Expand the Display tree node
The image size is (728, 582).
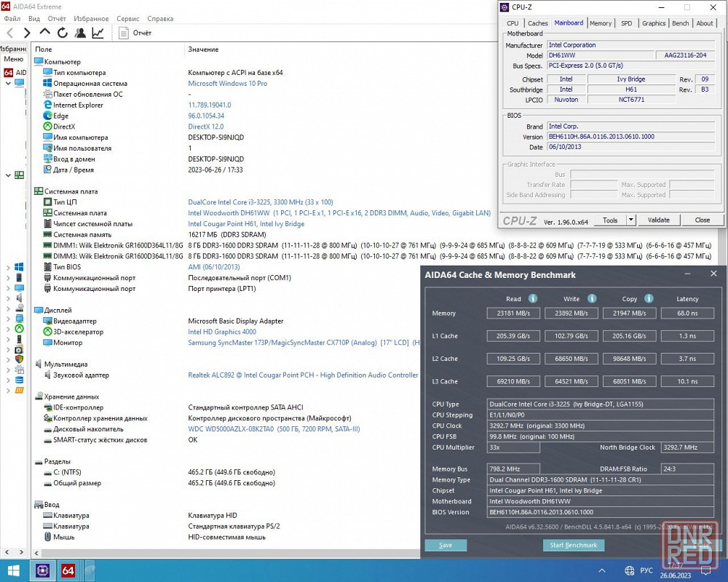[8, 288]
